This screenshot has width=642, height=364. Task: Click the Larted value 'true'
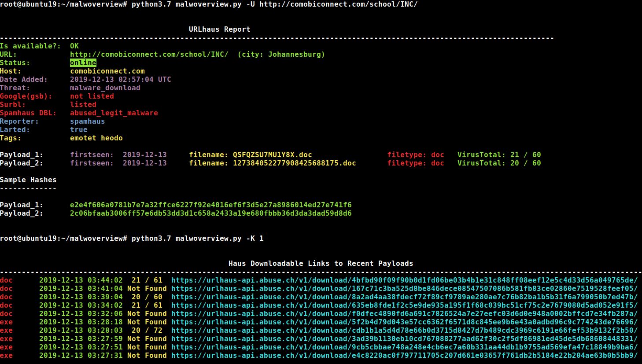click(x=79, y=130)
